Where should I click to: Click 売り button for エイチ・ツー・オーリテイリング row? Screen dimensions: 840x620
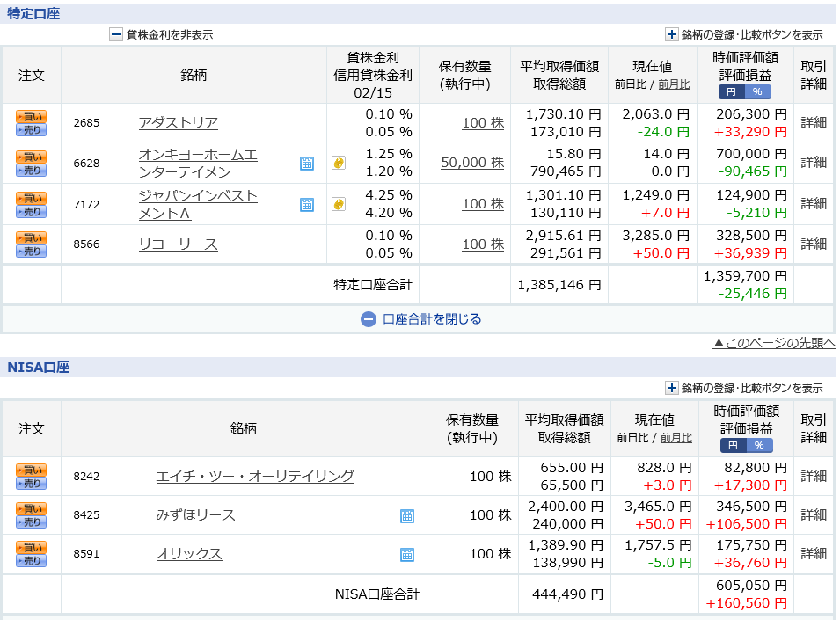pos(31,484)
